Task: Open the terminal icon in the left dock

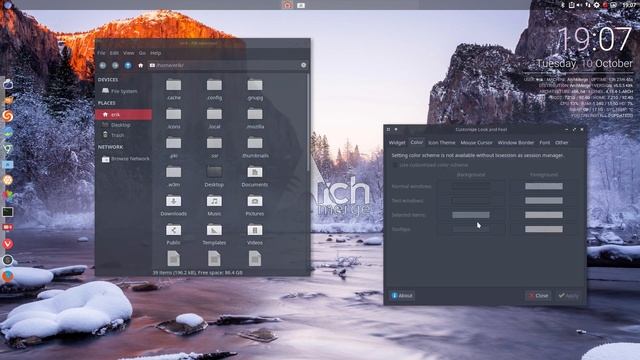Action: point(8,212)
